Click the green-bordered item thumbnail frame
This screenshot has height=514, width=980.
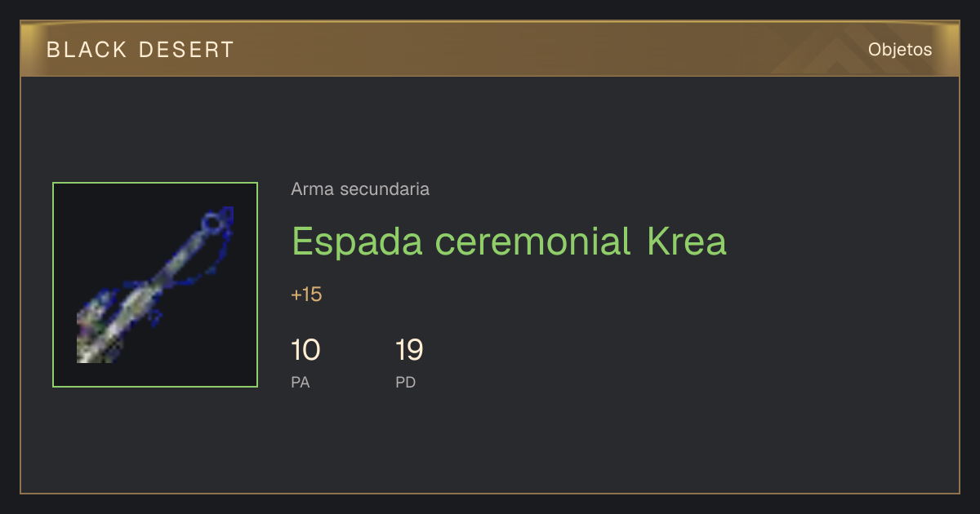[x=155, y=285]
